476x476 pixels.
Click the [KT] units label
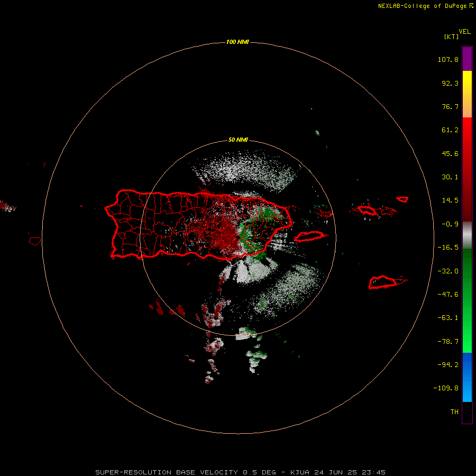(x=452, y=36)
